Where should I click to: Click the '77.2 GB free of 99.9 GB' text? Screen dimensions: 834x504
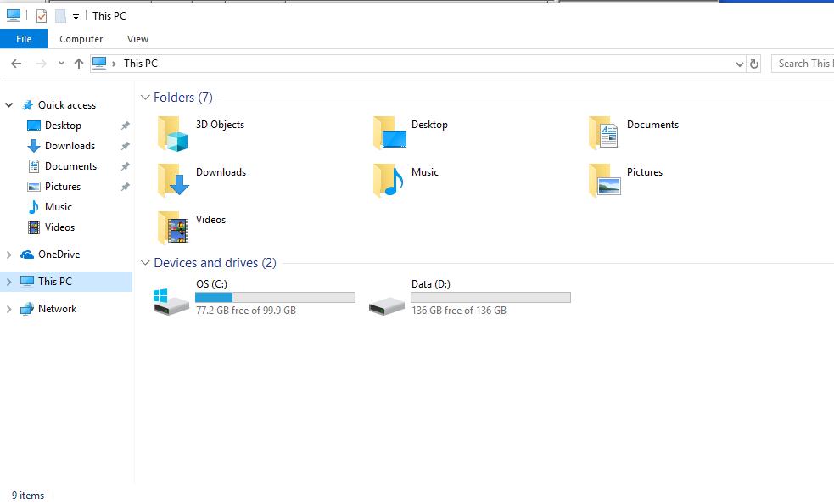tap(246, 311)
